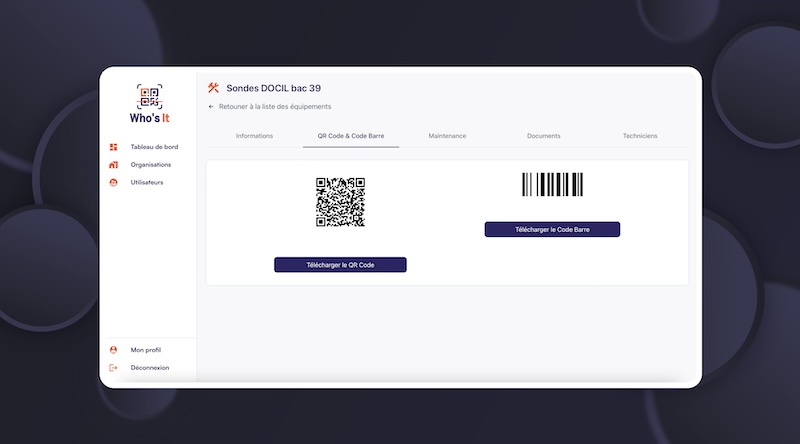This screenshot has width=800, height=444.
Task: Switch to the Informations tab
Action: point(254,136)
